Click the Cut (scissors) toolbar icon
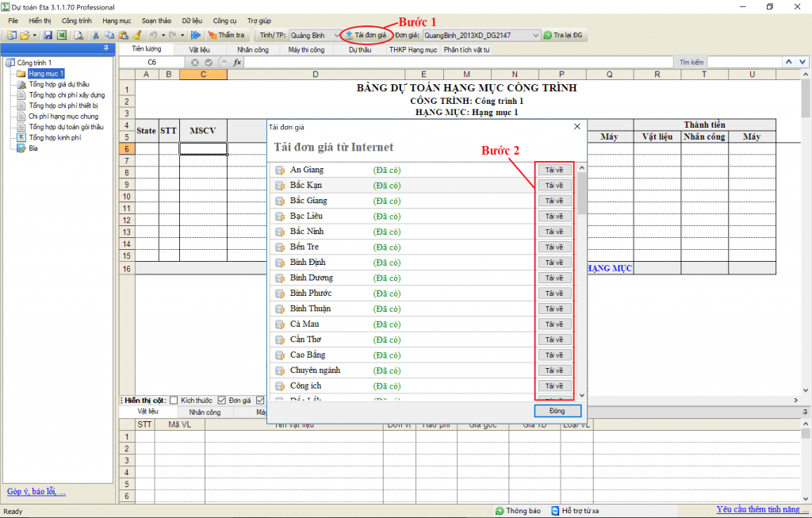 click(96, 36)
